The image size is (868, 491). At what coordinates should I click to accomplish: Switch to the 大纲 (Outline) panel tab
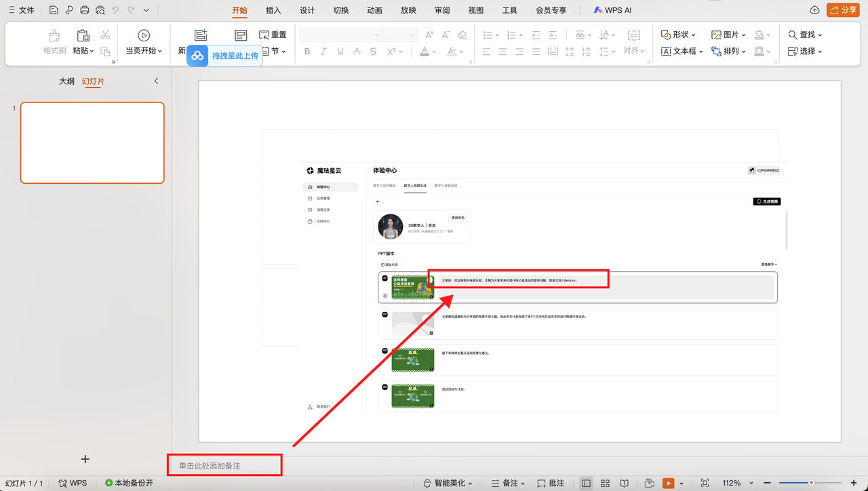(66, 81)
